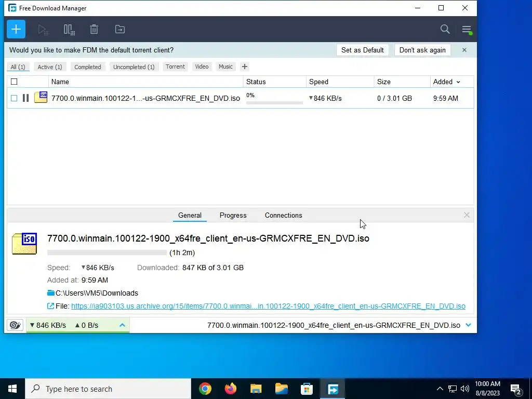Image resolution: width=532 pixels, height=399 pixels.
Task: Filter by Active (1) downloads
Action: (x=50, y=67)
